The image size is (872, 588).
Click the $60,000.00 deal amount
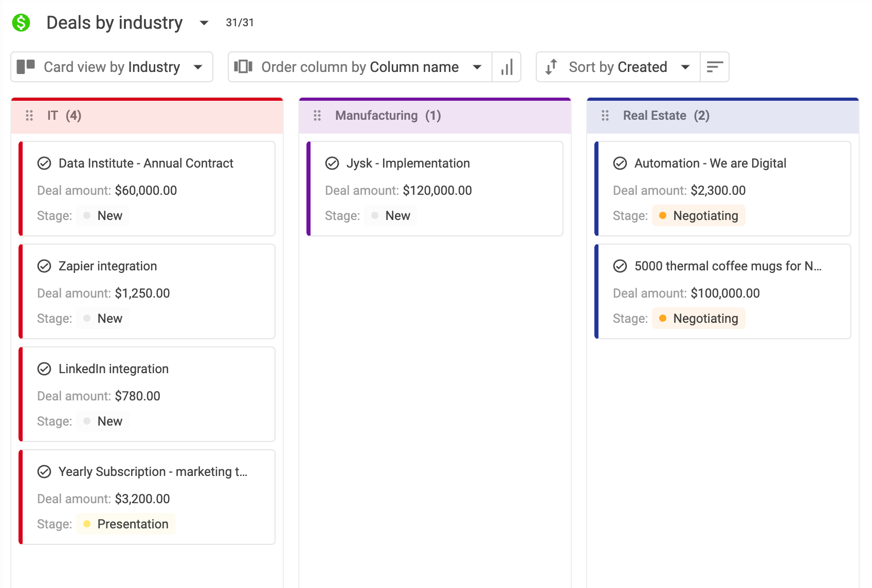pyautogui.click(x=146, y=191)
